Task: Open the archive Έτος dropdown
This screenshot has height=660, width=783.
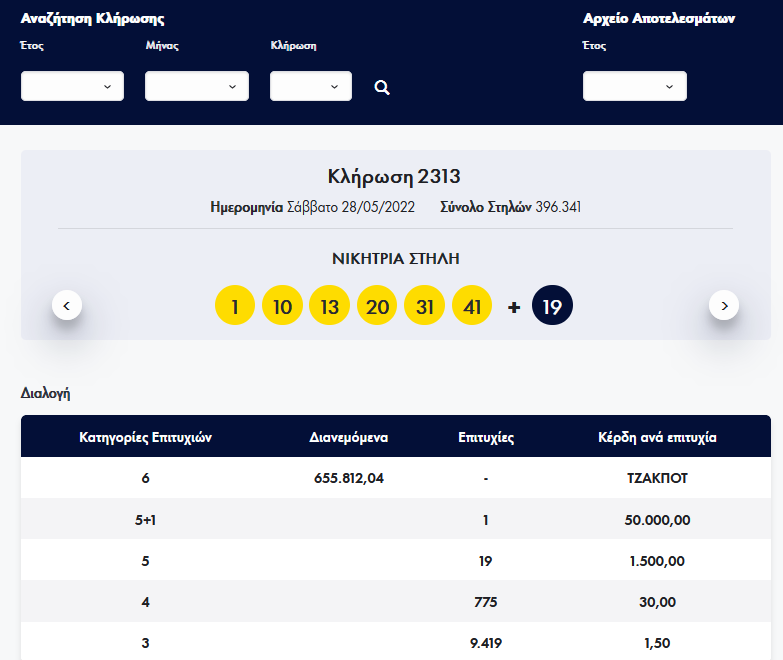Action: (x=634, y=87)
